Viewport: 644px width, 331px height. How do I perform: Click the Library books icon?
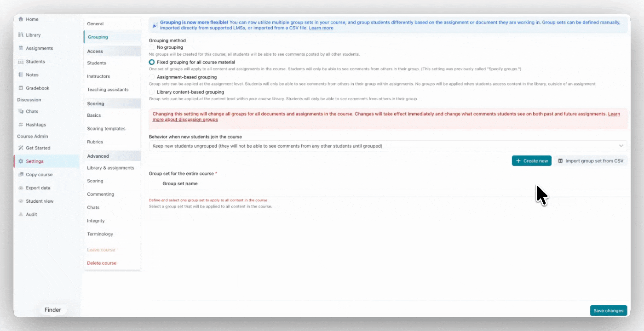pyautogui.click(x=21, y=35)
